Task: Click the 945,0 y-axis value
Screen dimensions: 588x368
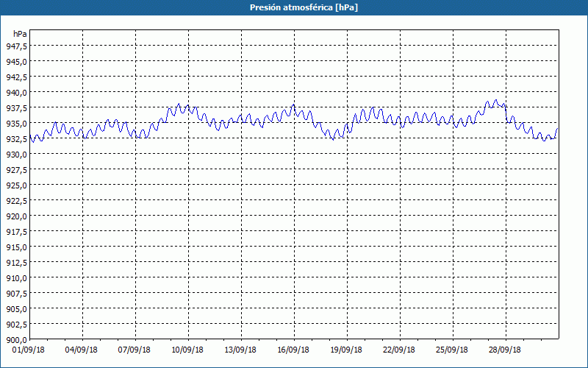Action: click(16, 62)
